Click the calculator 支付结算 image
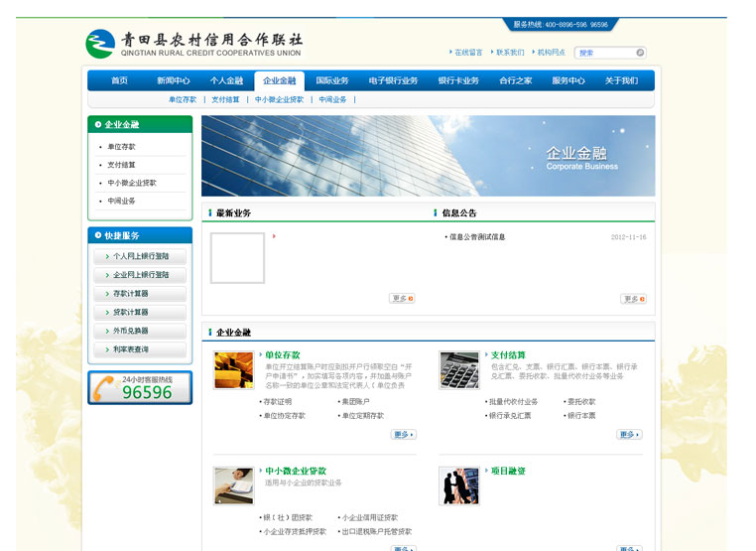The image size is (756, 551). point(458,370)
